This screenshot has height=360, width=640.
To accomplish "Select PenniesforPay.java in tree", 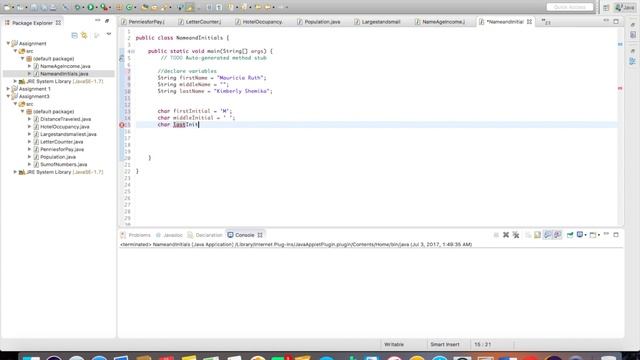I will click(62, 149).
